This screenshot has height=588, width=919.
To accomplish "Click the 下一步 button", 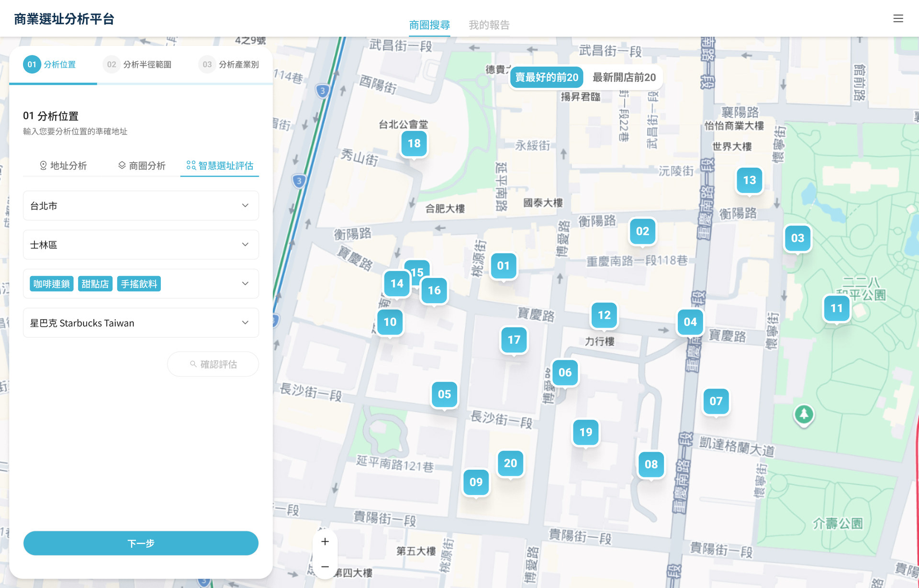I will click(x=141, y=544).
